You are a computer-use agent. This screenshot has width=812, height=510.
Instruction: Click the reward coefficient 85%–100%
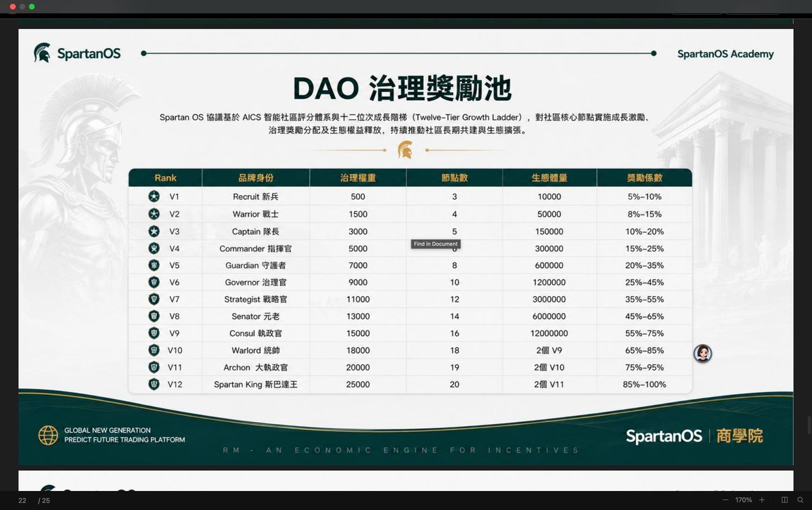(x=644, y=384)
